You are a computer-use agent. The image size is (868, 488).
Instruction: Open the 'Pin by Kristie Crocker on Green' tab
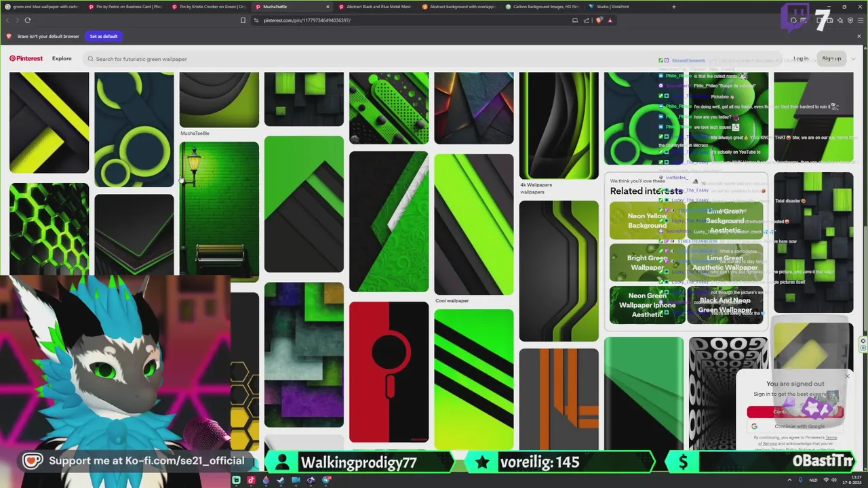tap(208, 7)
